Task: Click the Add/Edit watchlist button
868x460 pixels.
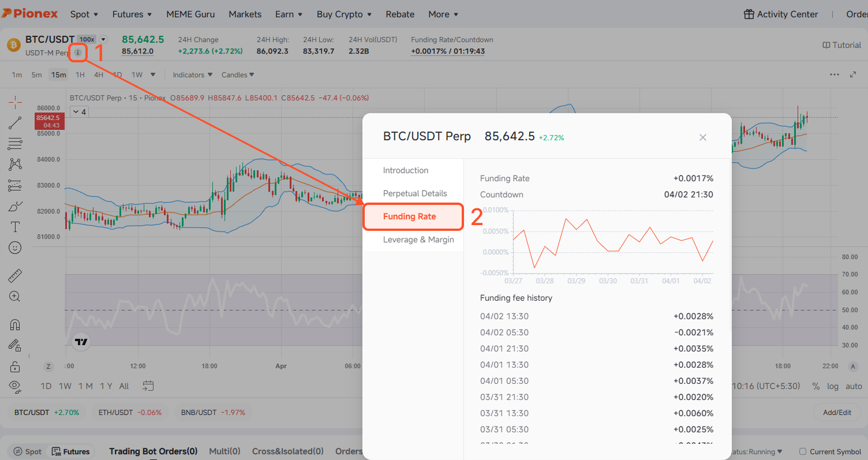Action: tap(837, 413)
